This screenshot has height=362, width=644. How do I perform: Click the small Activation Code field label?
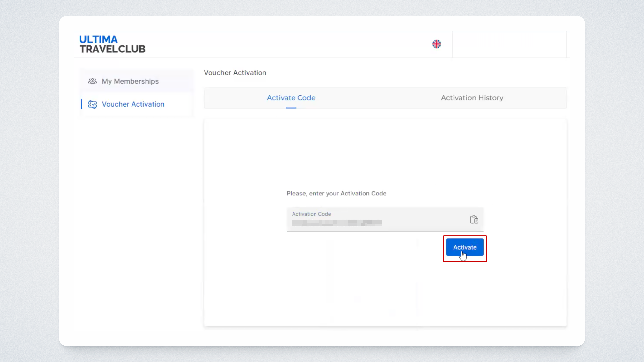pos(311,214)
